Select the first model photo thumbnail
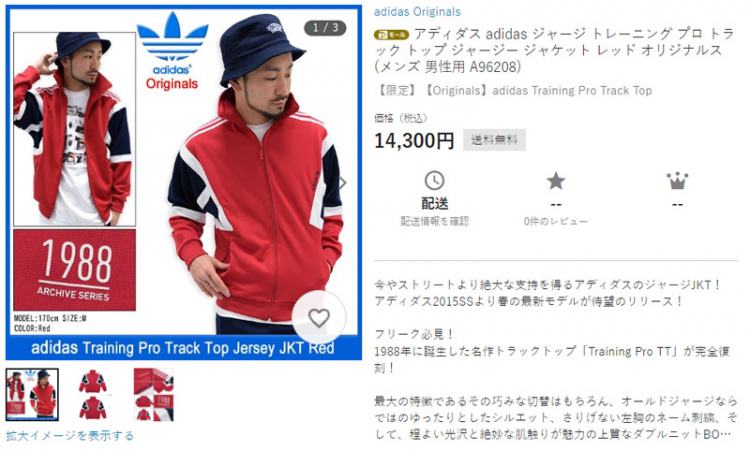Screen dimensions: 750x451 tap(32, 395)
